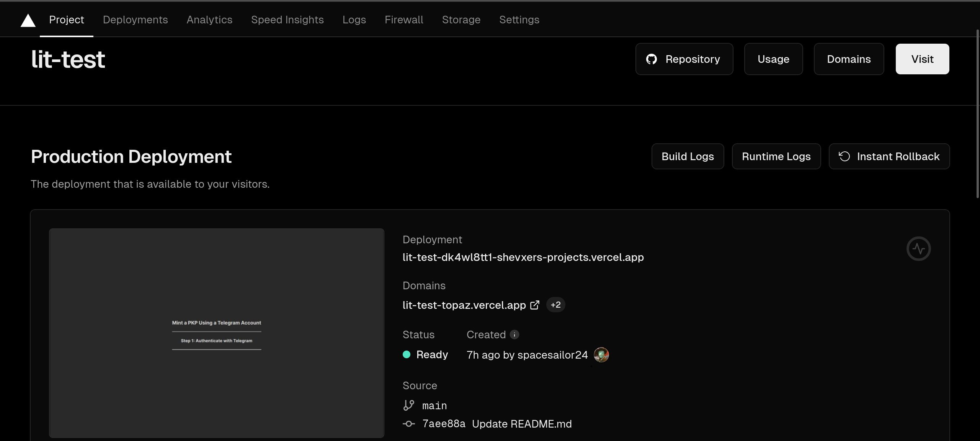Select the Storage tab
Image resolution: width=980 pixels, height=441 pixels.
point(461,20)
